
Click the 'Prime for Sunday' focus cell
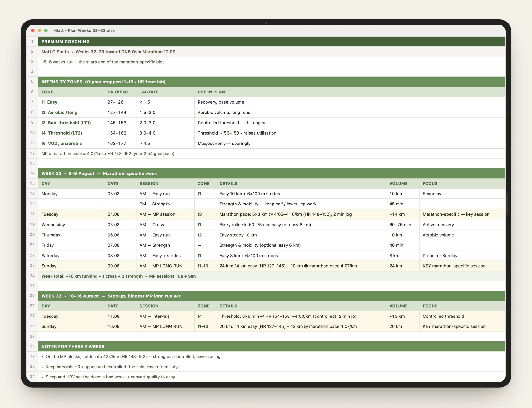coord(463,256)
